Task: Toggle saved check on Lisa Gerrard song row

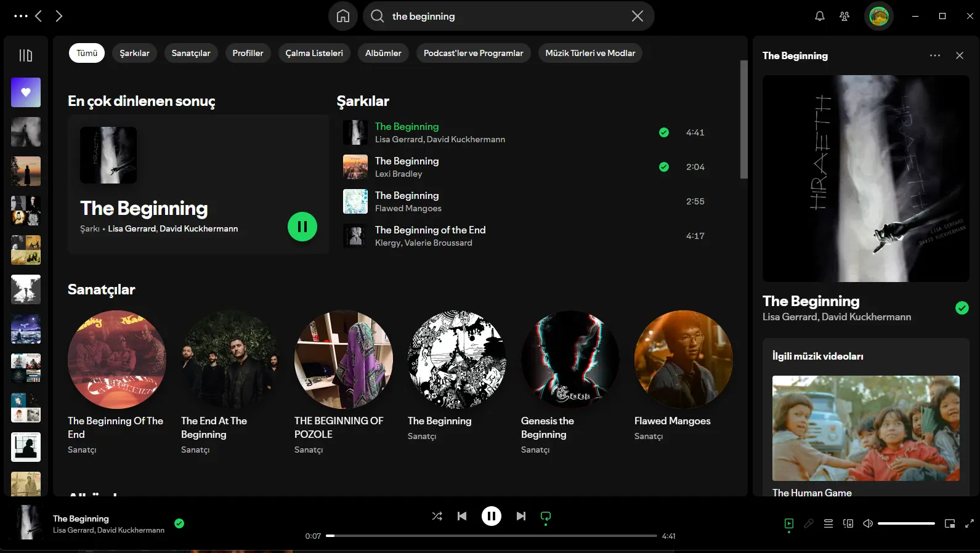Action: click(664, 132)
